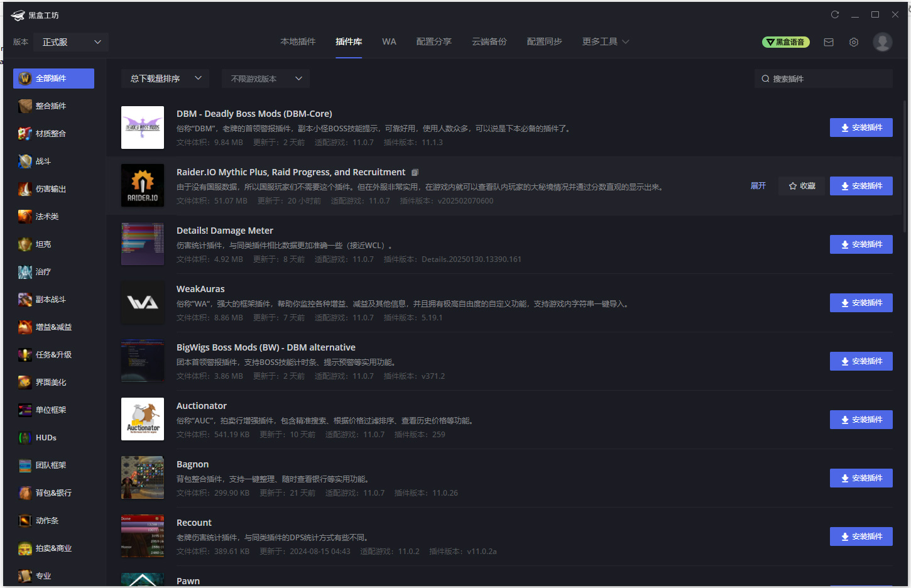This screenshot has width=911, height=588.
Task: Click the 搜索插件 search field
Action: pos(824,79)
